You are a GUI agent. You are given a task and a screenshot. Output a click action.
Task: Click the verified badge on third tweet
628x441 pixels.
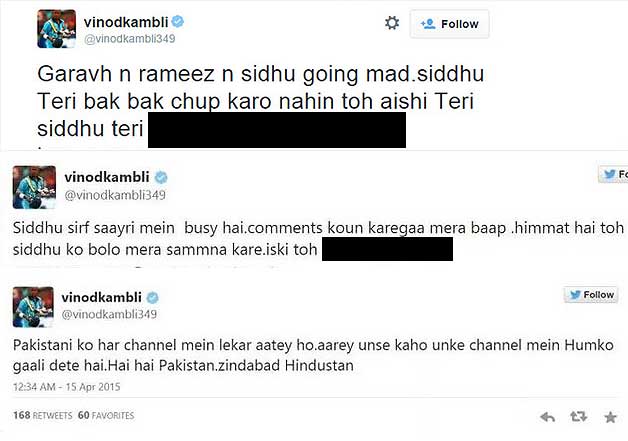coord(152,298)
